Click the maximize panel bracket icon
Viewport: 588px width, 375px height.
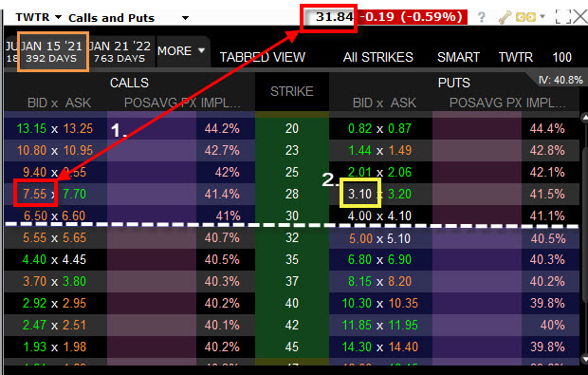563,17
